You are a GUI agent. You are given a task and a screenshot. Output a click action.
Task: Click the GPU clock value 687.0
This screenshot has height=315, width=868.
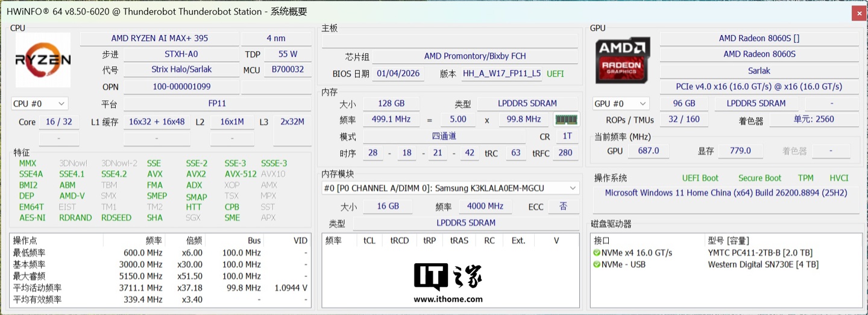[649, 151]
